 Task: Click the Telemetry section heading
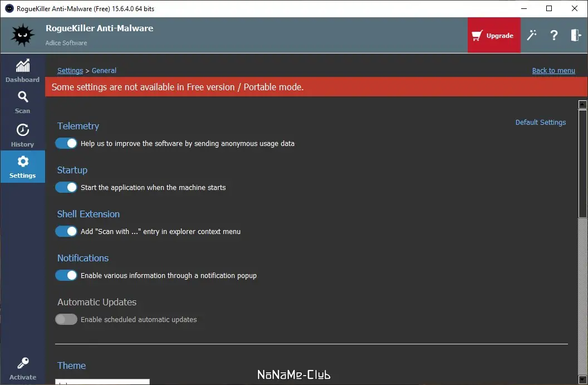pyautogui.click(x=78, y=126)
